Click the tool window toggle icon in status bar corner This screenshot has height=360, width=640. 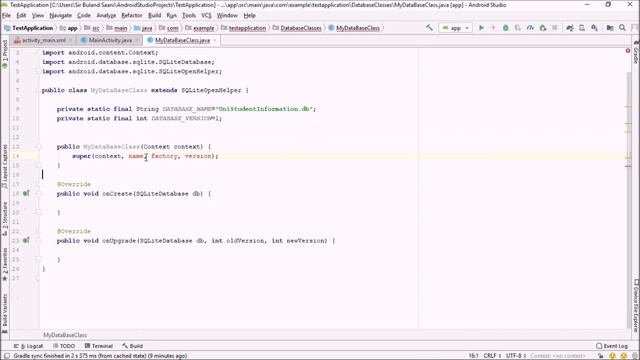tap(7, 356)
